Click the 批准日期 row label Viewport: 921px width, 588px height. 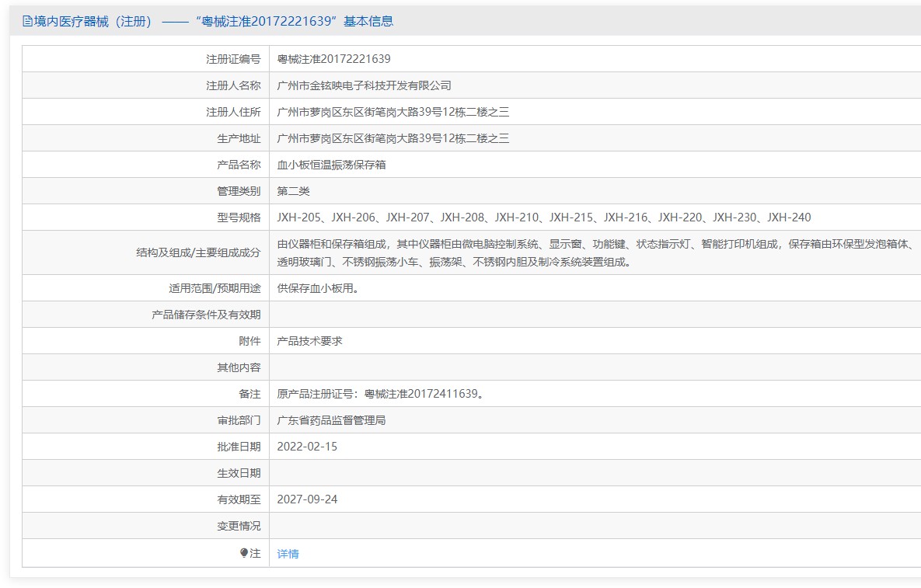coord(239,447)
